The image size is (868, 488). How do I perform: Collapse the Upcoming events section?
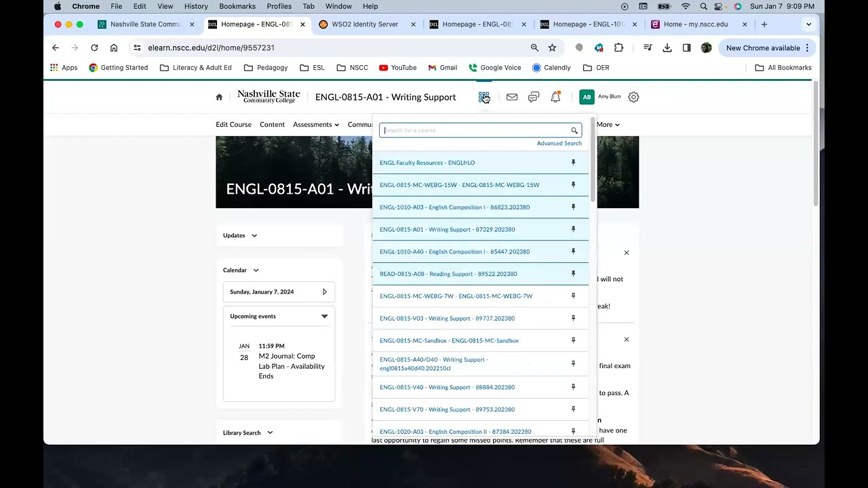[x=324, y=317]
